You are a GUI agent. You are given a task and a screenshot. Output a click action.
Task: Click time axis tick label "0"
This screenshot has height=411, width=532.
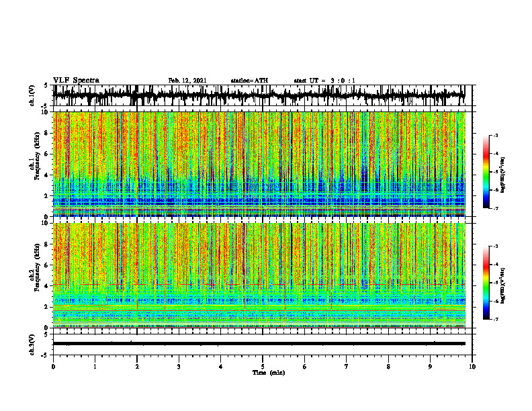pos(53,367)
